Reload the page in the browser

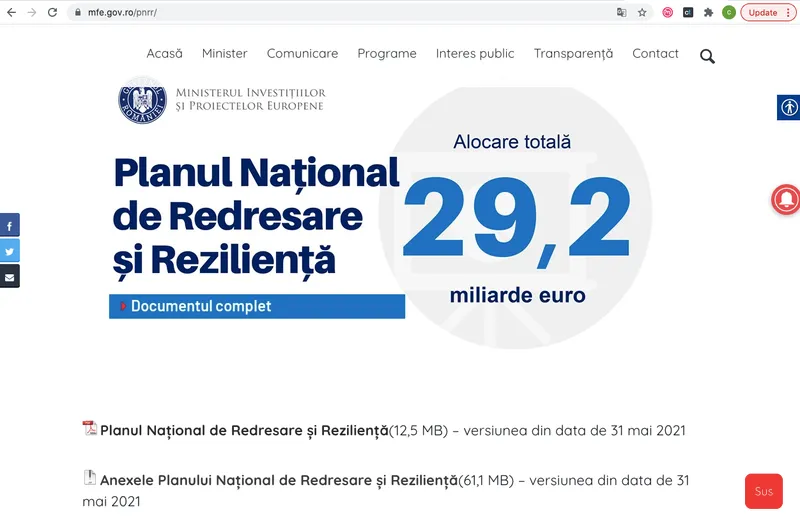coord(52,13)
